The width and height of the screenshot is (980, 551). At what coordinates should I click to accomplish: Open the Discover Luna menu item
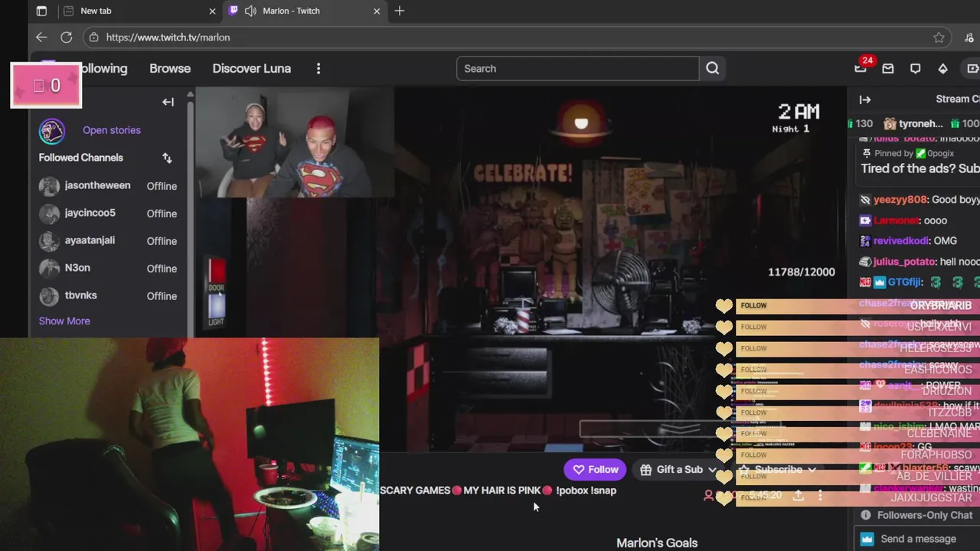(x=251, y=68)
